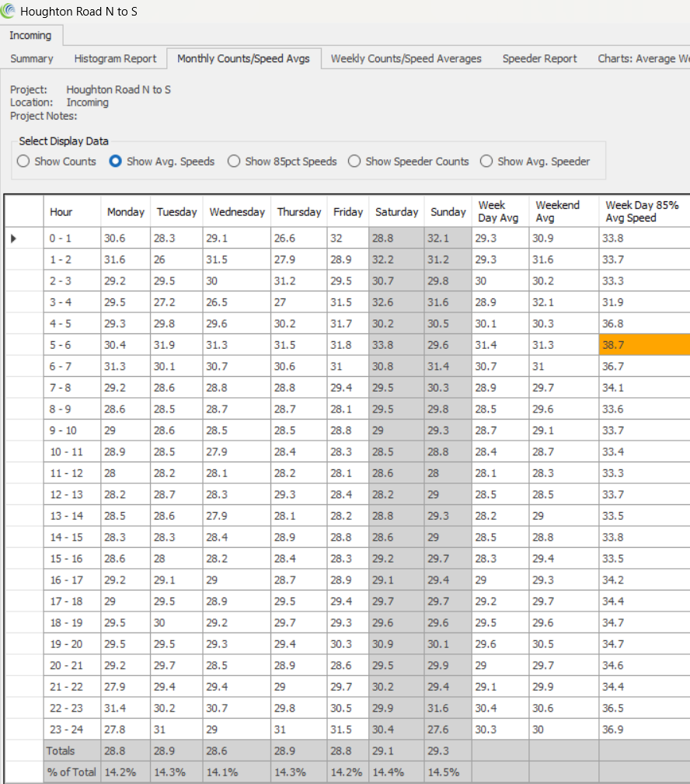Click the application logo in the title bar
This screenshot has height=784, width=690.
click(x=9, y=12)
